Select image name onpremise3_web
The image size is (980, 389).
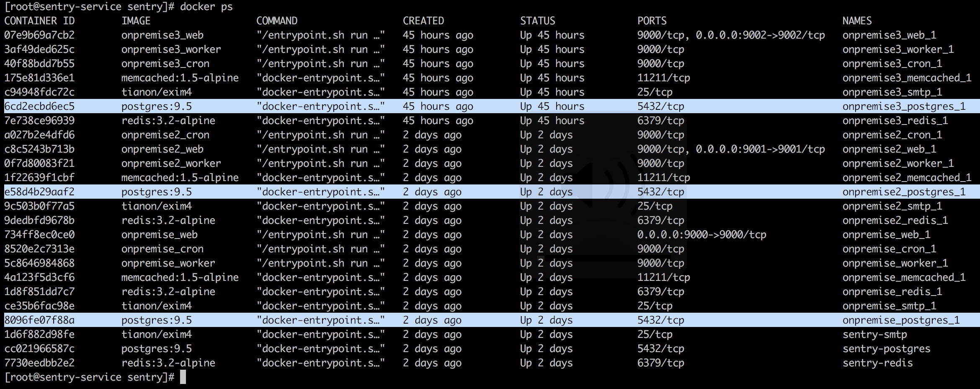point(162,35)
